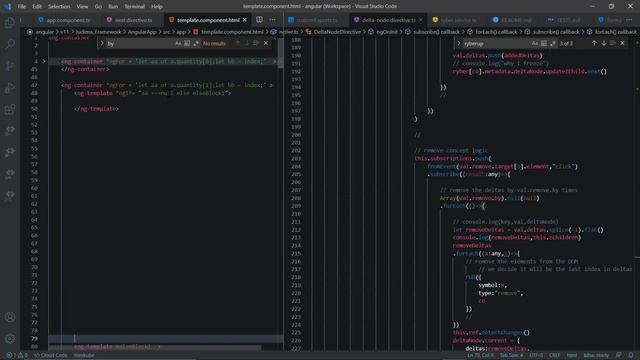Click left editor vertical scrollbar thumb
The image size is (640, 360).
(280, 53)
